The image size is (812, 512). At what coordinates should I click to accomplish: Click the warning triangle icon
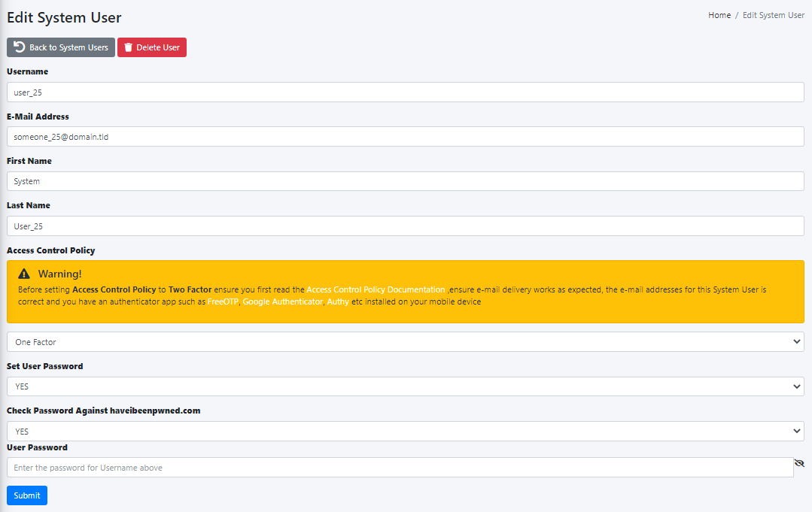click(24, 274)
